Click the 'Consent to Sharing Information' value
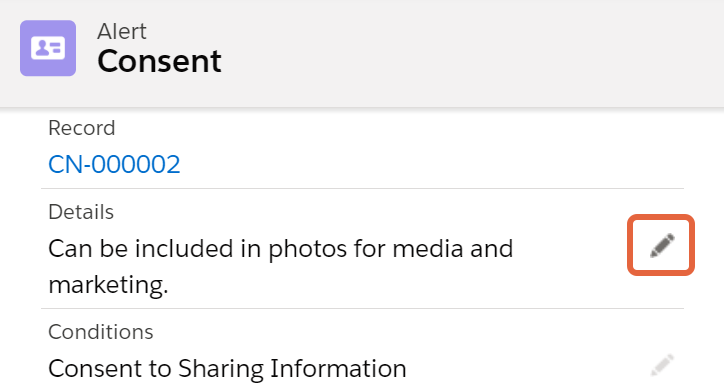This screenshot has height=390, width=724. coord(227,368)
